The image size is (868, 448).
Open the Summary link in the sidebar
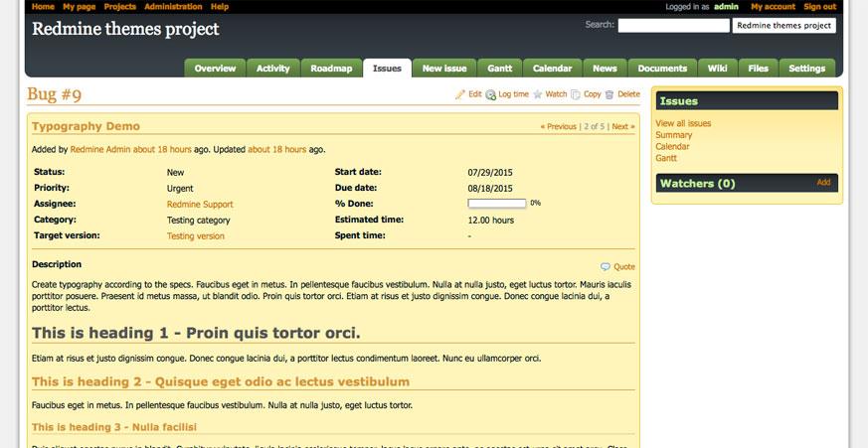coord(674,135)
